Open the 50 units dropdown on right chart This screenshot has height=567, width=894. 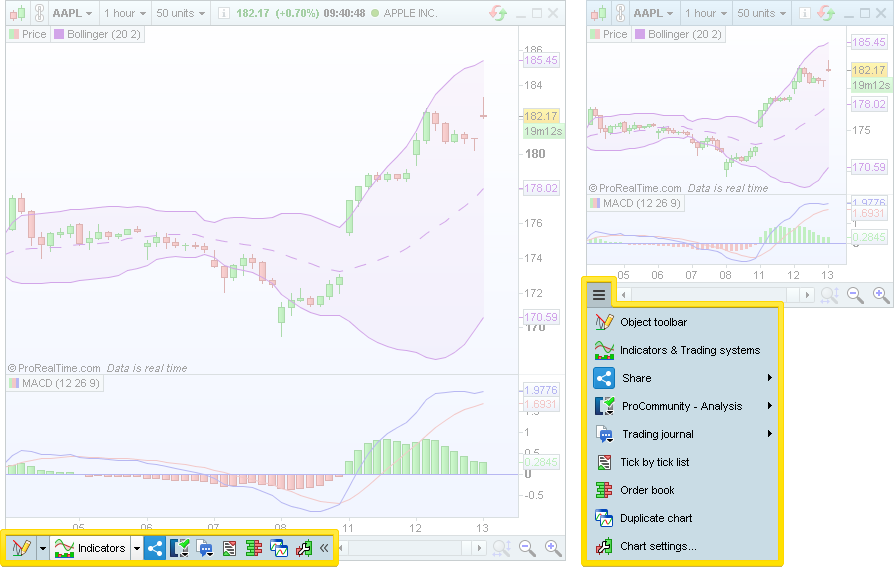(761, 13)
